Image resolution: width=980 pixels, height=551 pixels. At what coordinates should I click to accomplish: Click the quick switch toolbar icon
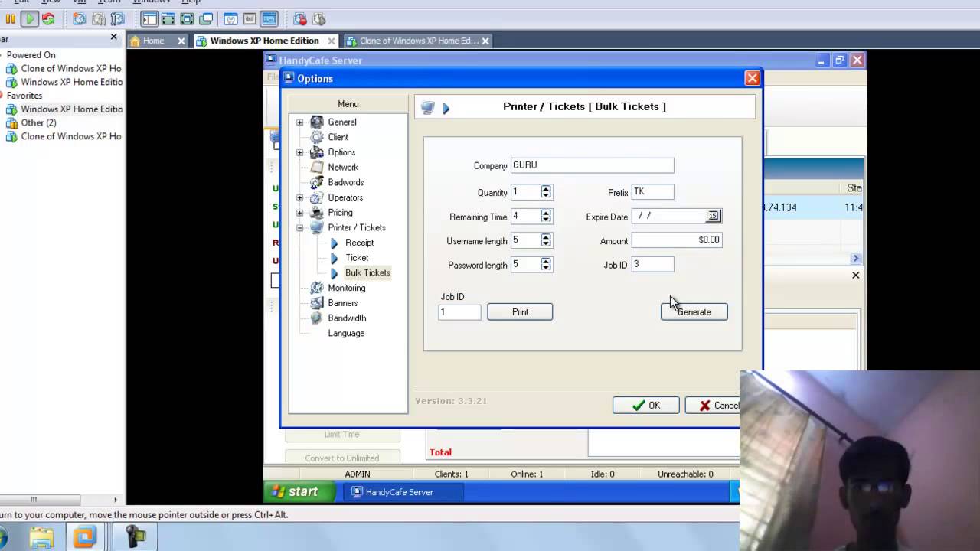168,19
